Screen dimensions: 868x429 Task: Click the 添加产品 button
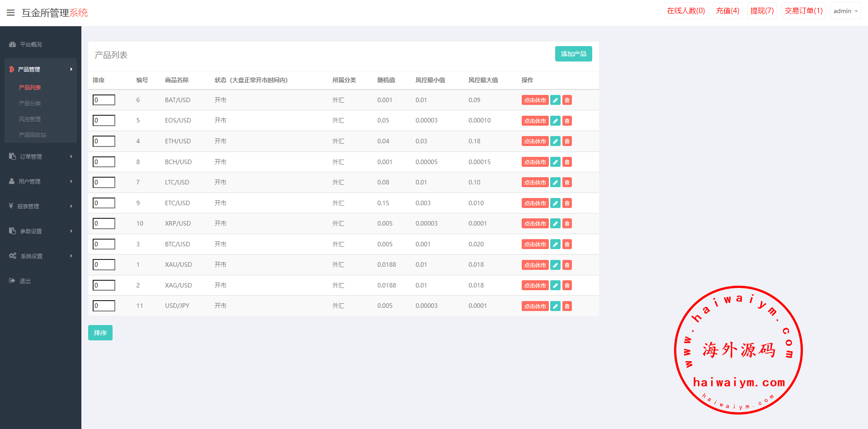(x=573, y=54)
